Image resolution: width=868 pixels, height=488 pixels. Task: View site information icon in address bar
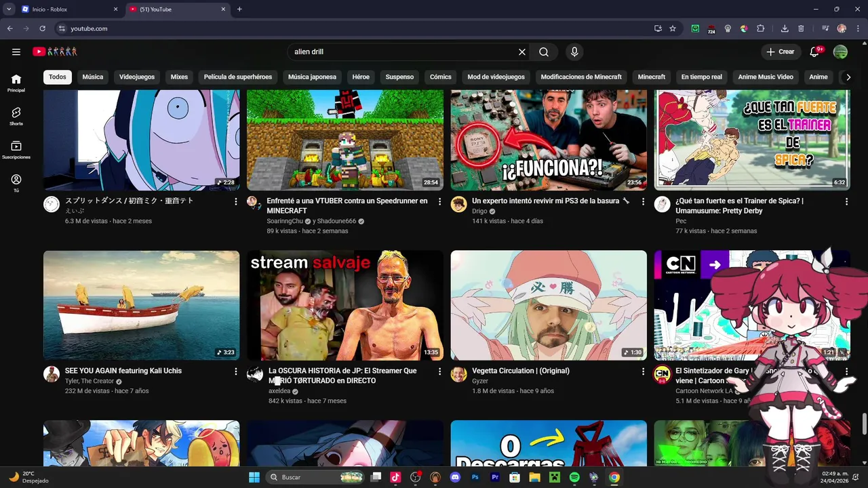tap(62, 28)
